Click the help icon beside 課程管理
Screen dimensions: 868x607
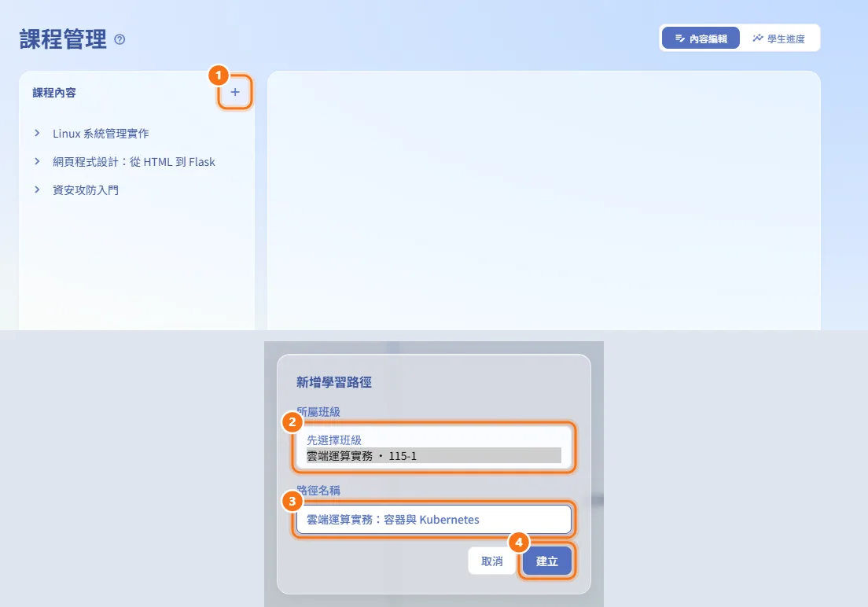120,39
